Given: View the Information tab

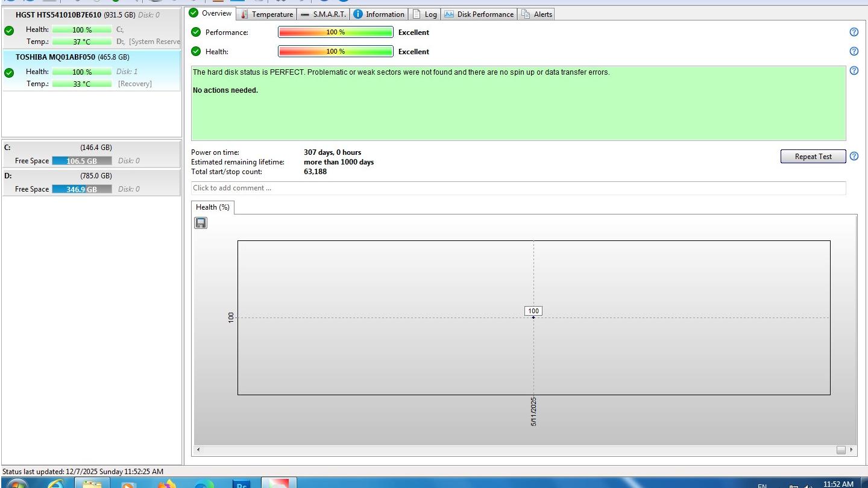Looking at the screenshot, I should click(379, 14).
